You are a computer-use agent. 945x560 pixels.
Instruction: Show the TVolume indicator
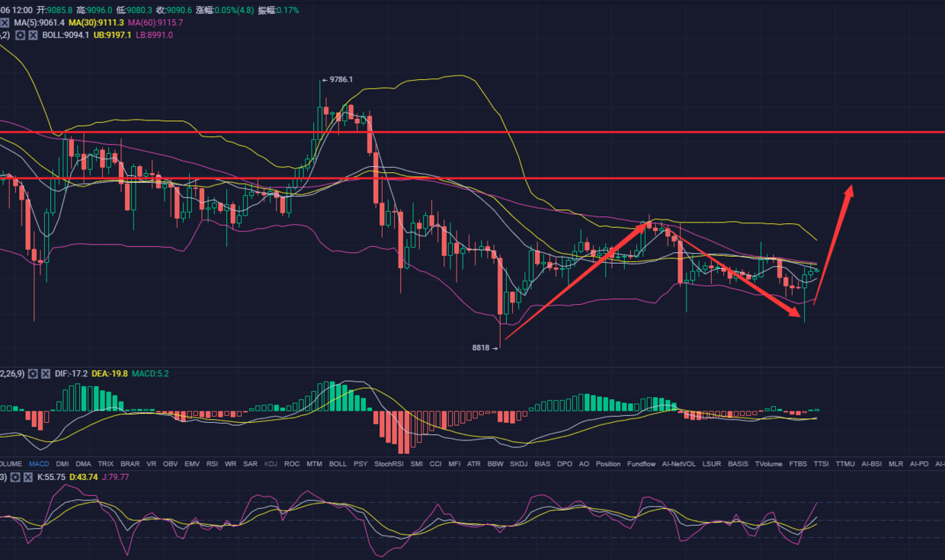tap(769, 463)
